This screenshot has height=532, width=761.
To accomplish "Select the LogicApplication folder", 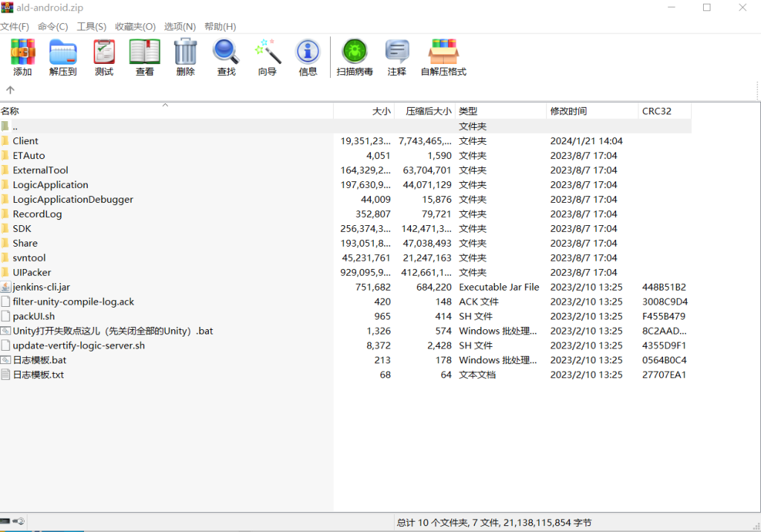I will 50,185.
